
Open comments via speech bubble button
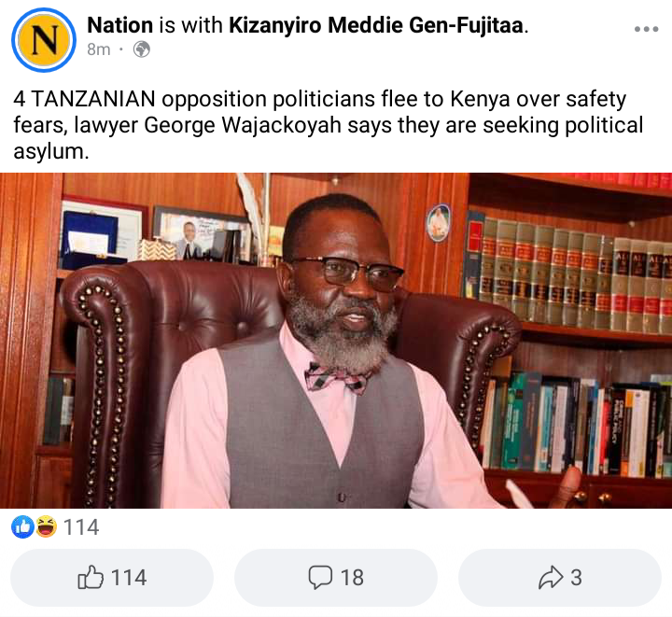(336, 577)
